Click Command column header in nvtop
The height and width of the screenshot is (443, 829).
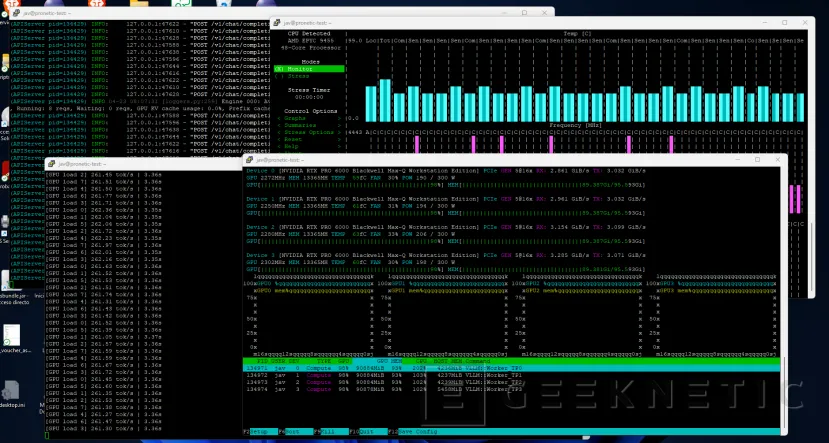(x=478, y=361)
